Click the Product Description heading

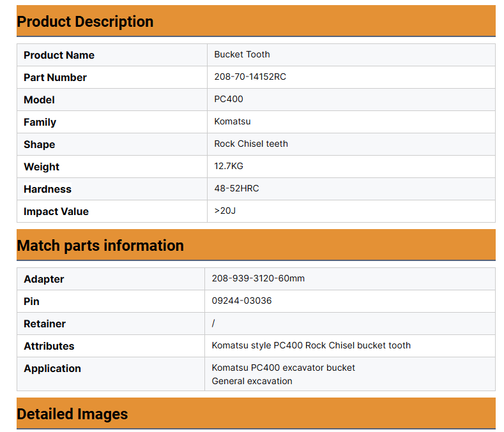[85, 22]
